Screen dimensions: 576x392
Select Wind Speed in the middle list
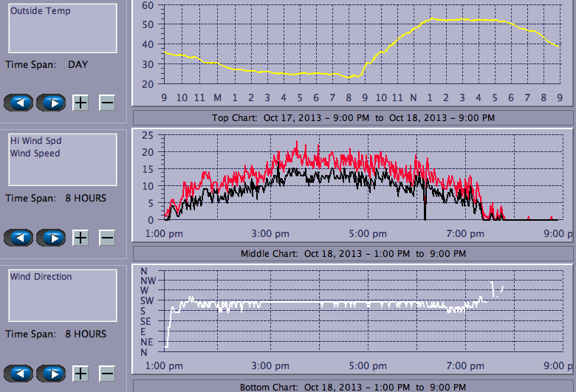coord(35,154)
